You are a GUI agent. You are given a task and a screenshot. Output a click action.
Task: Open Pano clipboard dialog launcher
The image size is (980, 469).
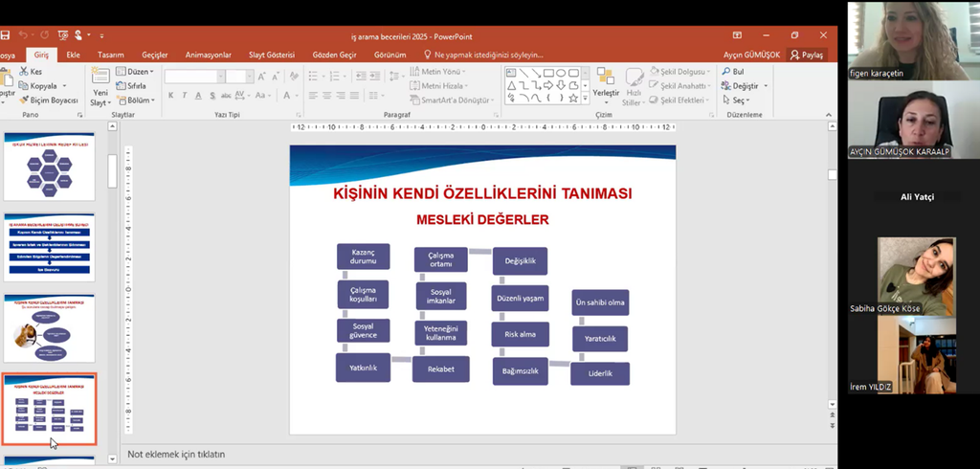[79, 115]
